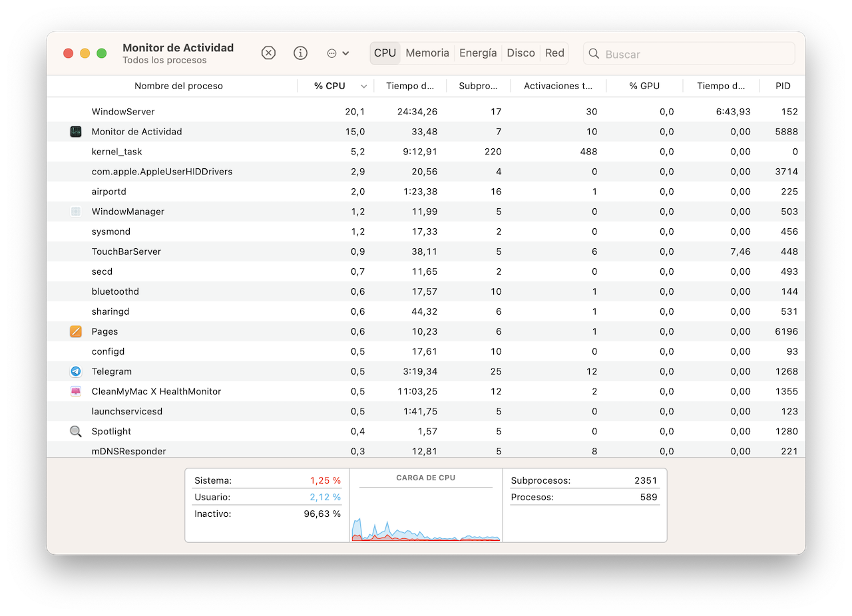Click the Subprocesos total 2351

(646, 480)
